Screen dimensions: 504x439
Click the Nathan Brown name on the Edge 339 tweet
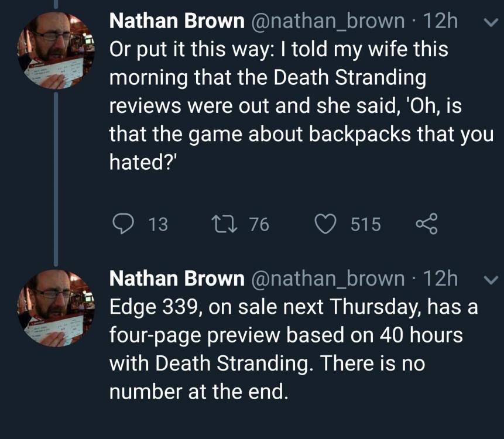tap(177, 279)
